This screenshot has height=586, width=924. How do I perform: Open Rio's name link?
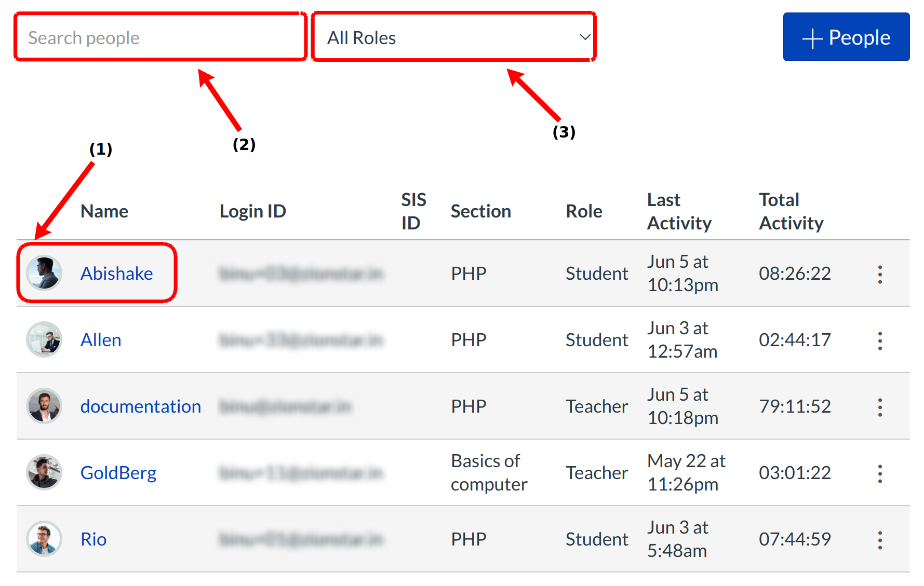point(93,539)
